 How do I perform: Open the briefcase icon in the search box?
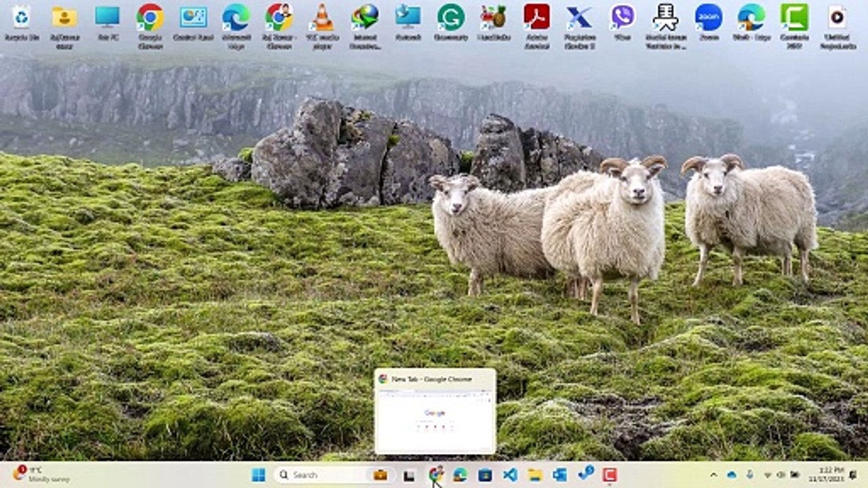380,475
